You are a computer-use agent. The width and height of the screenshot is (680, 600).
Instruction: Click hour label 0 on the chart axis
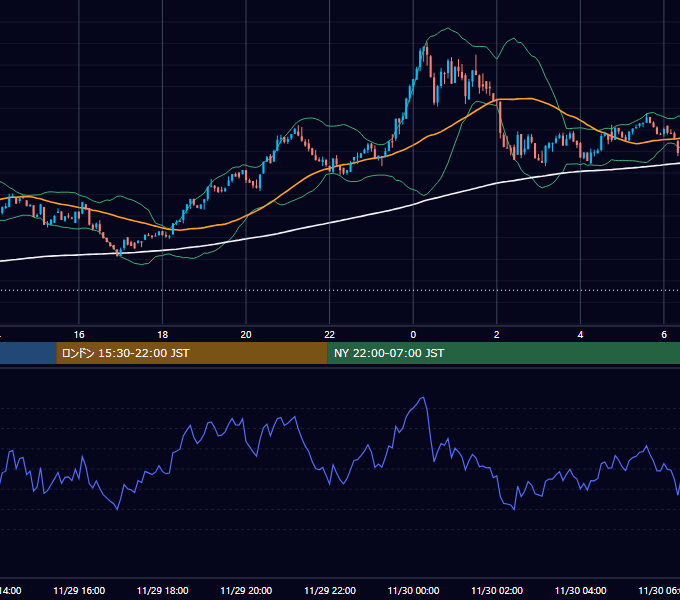pos(413,335)
